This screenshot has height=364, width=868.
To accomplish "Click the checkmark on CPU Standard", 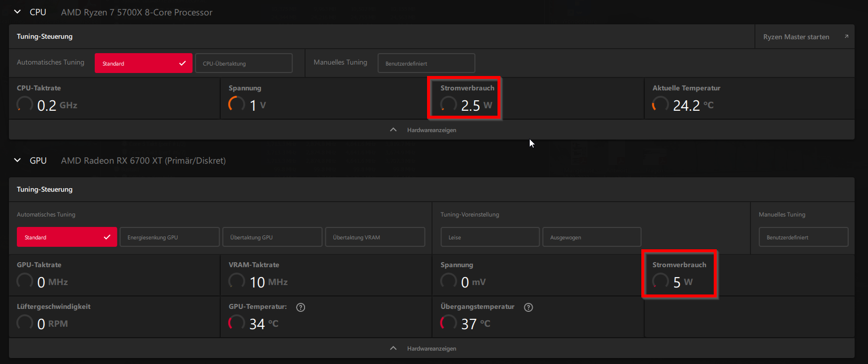I will tap(182, 63).
